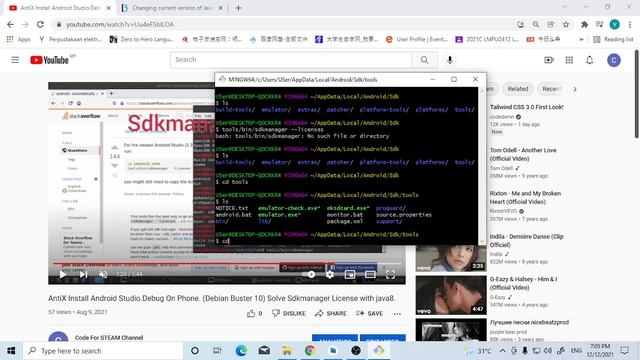Click the SAVE to playlist button
Image resolution: width=640 pixels, height=360 pixels.
click(x=369, y=313)
